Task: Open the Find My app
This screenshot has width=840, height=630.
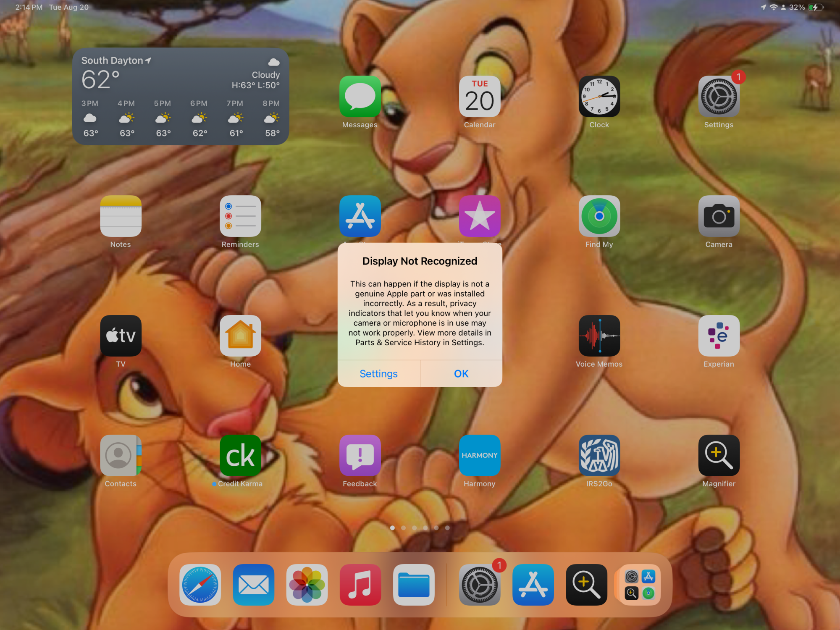Action: pyautogui.click(x=599, y=216)
